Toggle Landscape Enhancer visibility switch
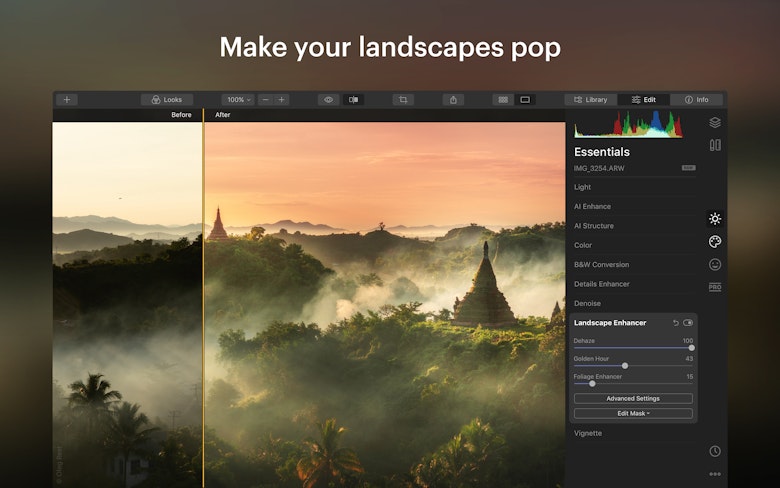The image size is (780, 488). [x=688, y=323]
